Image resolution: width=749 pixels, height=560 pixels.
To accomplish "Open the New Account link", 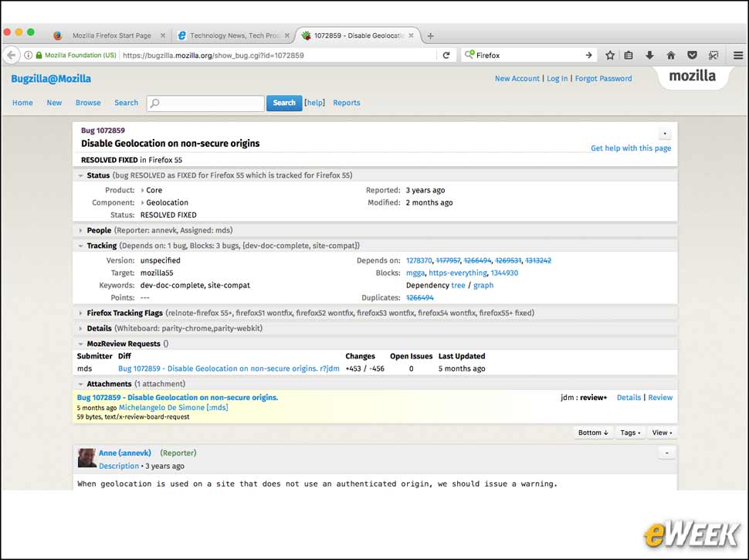I will point(517,78).
